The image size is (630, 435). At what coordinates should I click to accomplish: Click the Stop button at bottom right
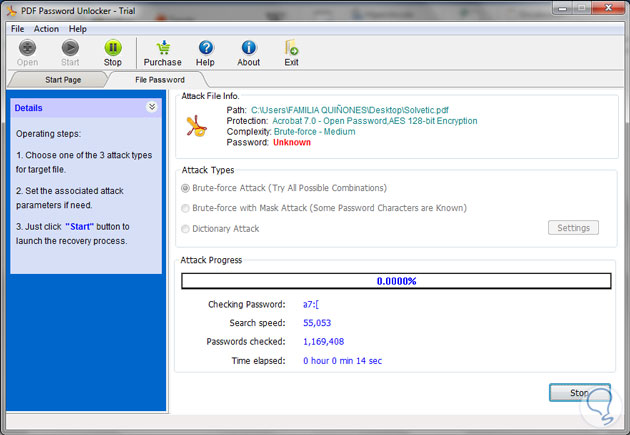pos(580,393)
